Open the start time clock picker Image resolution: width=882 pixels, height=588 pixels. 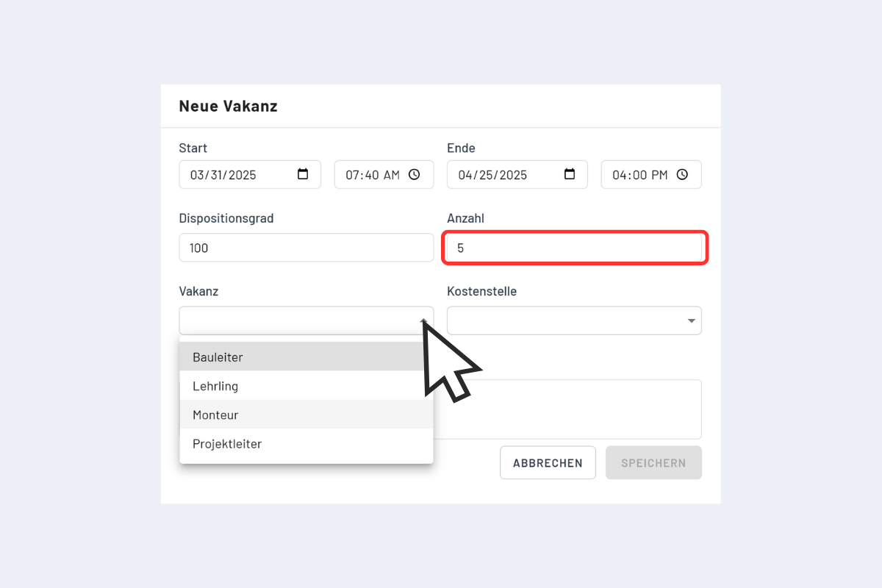(x=414, y=174)
